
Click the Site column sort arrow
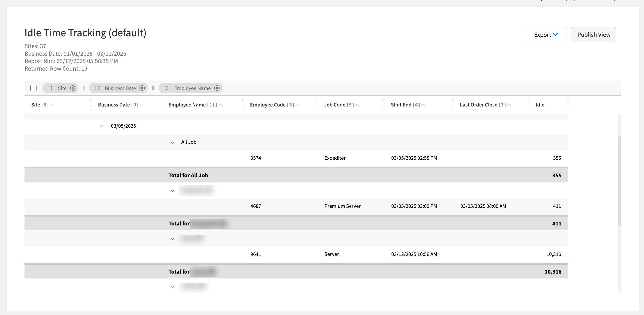coord(52,105)
